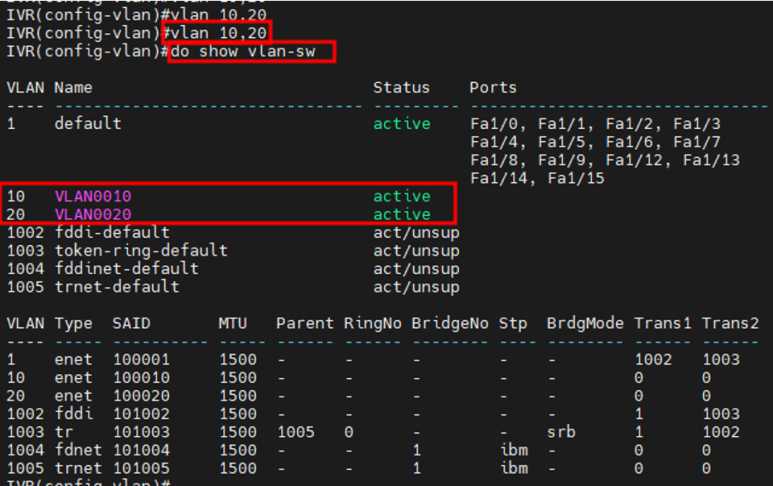Click ibm Stp value for VLAN 1004
The image size is (773, 486).
[515, 450]
